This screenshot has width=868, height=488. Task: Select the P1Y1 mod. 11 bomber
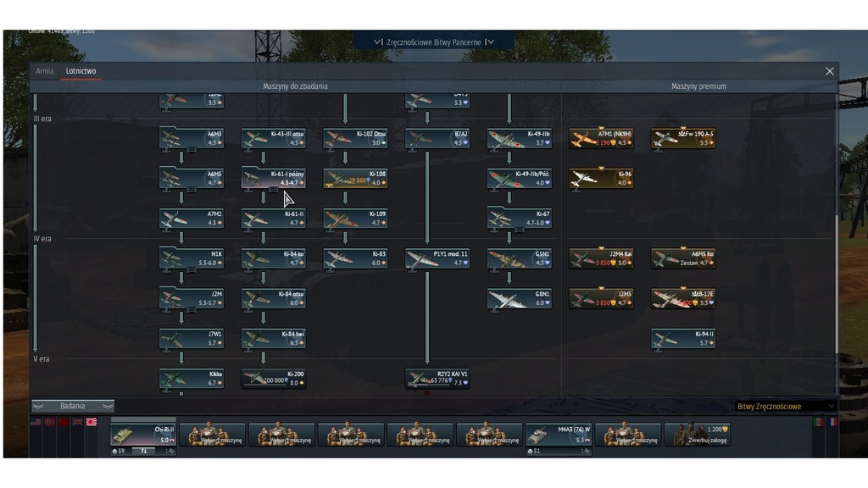click(437, 258)
